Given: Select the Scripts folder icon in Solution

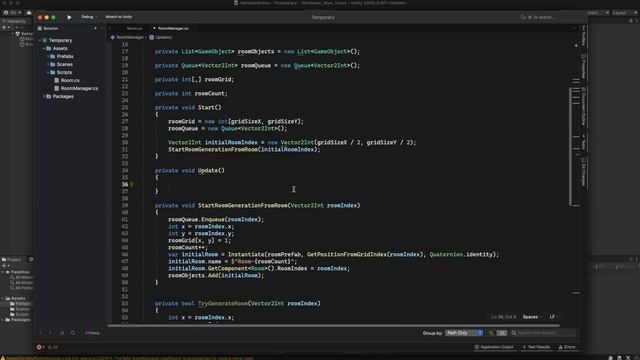Looking at the screenshot, I should 53,72.
